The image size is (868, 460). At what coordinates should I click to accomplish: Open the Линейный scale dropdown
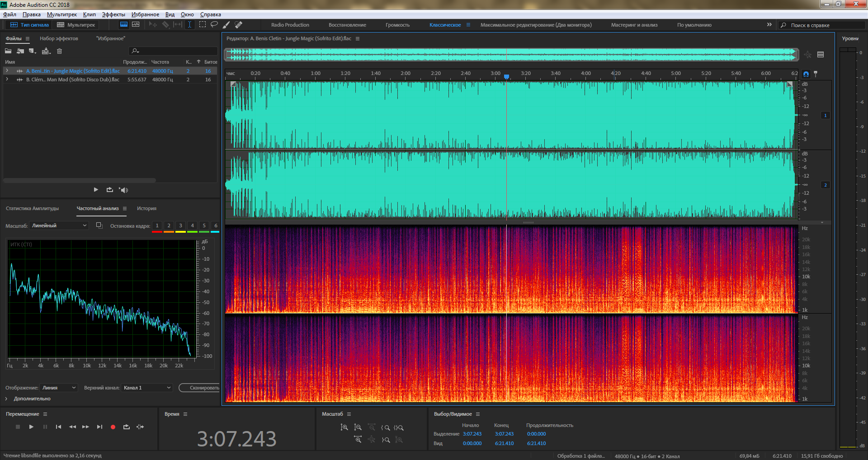click(x=59, y=225)
